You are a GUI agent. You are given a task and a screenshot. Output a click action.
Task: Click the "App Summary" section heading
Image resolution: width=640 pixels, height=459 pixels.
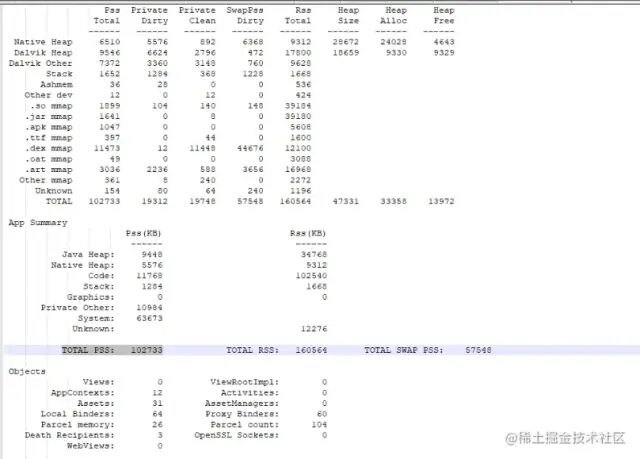click(38, 223)
